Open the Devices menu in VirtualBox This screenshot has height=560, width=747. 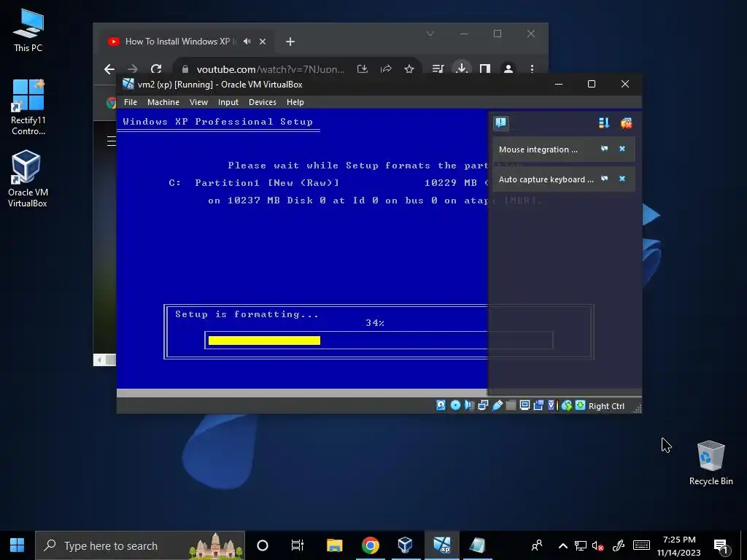[x=262, y=102]
